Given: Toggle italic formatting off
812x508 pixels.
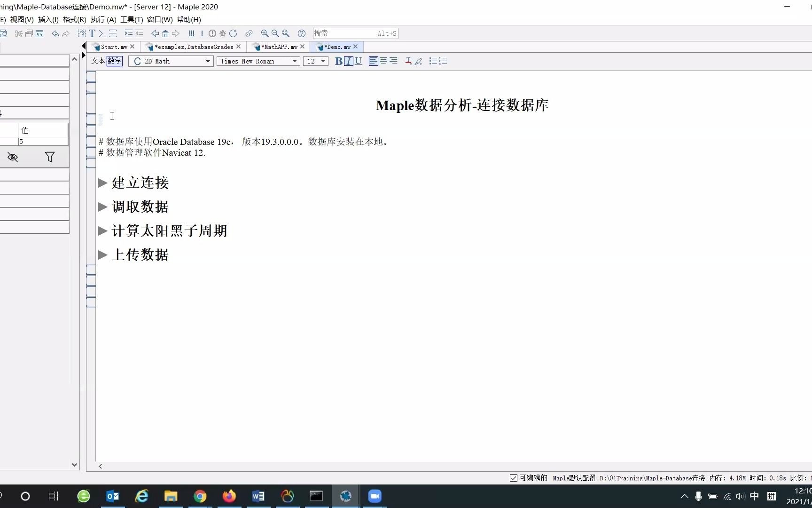Looking at the screenshot, I should coord(348,61).
